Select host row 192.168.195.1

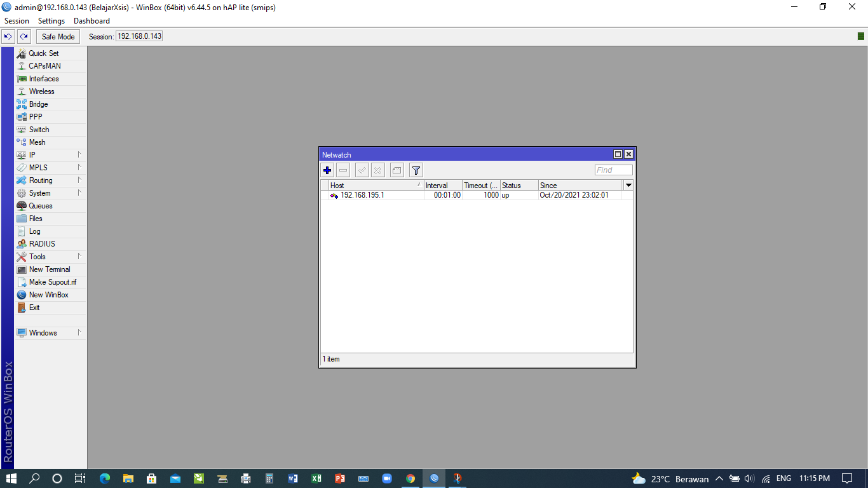click(x=477, y=195)
